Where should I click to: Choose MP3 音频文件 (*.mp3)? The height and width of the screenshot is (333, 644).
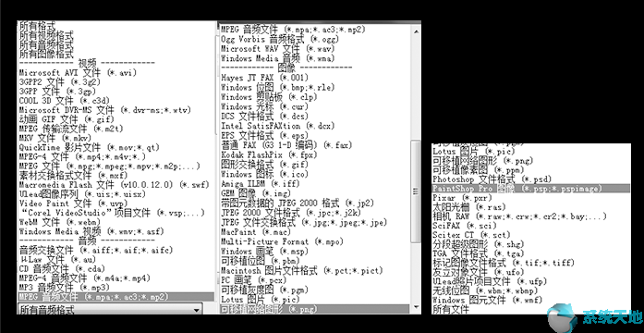(65, 287)
